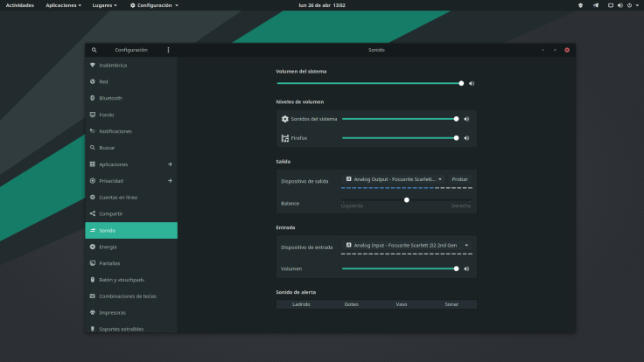Open Pantallas display settings

pyautogui.click(x=109, y=263)
